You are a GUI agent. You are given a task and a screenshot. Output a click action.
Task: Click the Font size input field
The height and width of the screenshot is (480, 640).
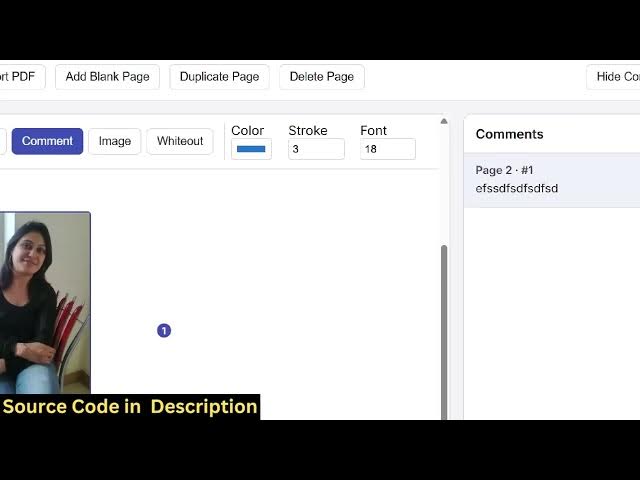coord(387,149)
